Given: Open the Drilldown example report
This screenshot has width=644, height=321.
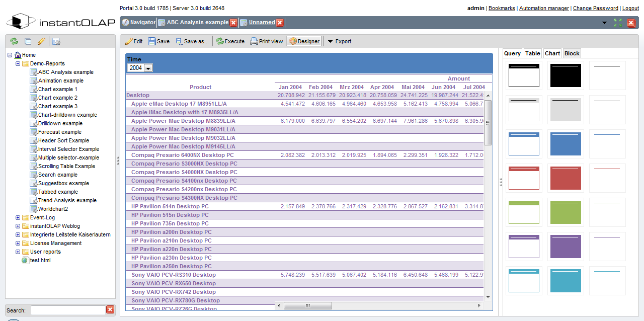Looking at the screenshot, I should 60,123.
